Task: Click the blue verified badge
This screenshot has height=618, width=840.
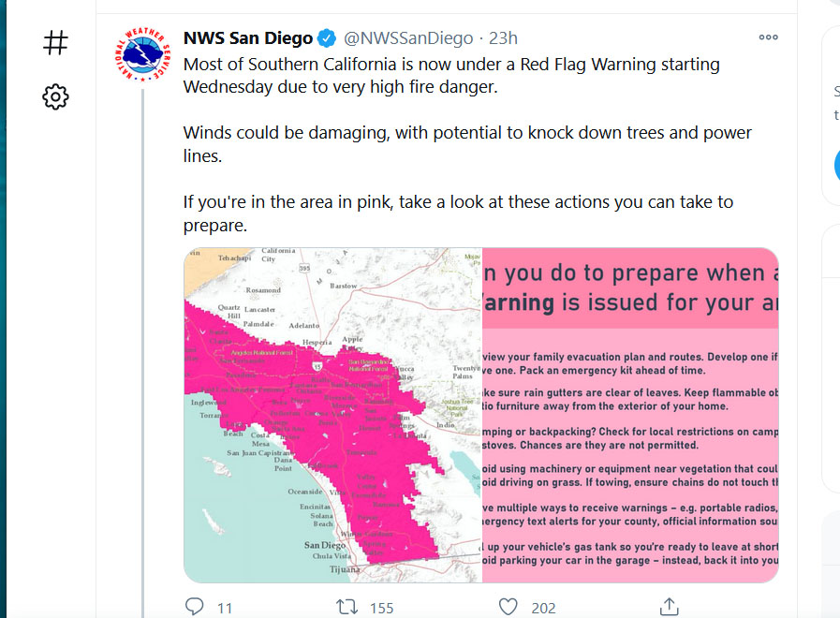Action: point(327,38)
